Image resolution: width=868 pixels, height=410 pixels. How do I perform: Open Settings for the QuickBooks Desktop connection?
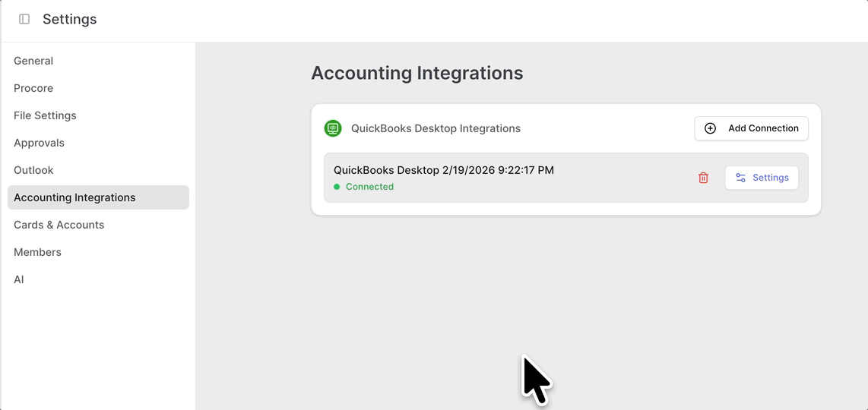point(762,178)
